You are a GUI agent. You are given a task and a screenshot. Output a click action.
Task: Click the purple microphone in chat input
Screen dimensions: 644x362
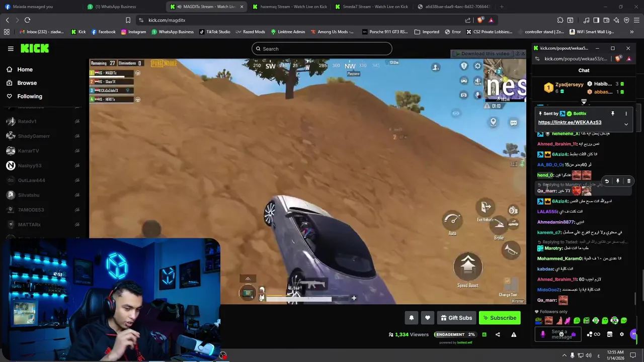(542, 334)
